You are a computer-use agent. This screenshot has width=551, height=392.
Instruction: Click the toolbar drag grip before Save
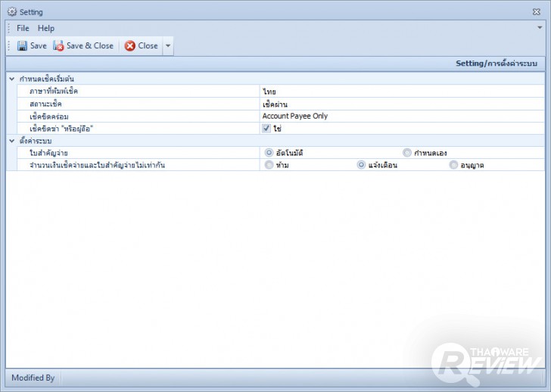pos(9,45)
